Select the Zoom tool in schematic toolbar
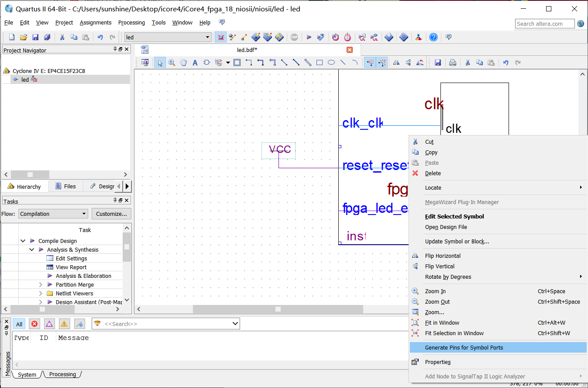This screenshot has height=388, width=588. (172, 63)
